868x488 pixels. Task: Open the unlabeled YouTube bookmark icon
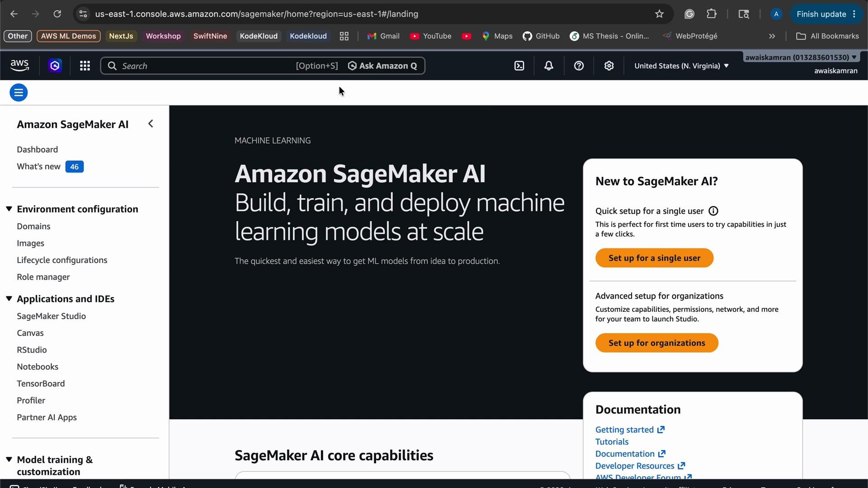(467, 36)
